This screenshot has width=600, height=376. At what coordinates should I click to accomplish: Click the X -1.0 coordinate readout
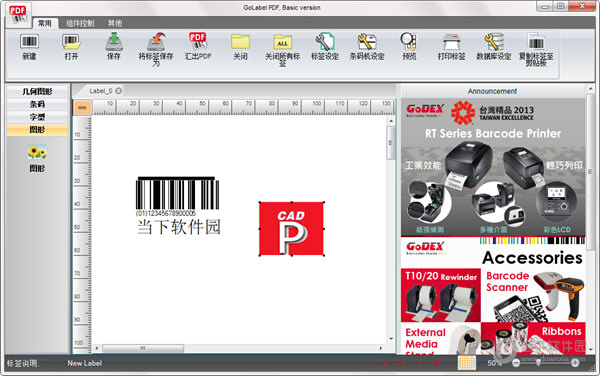393,363
